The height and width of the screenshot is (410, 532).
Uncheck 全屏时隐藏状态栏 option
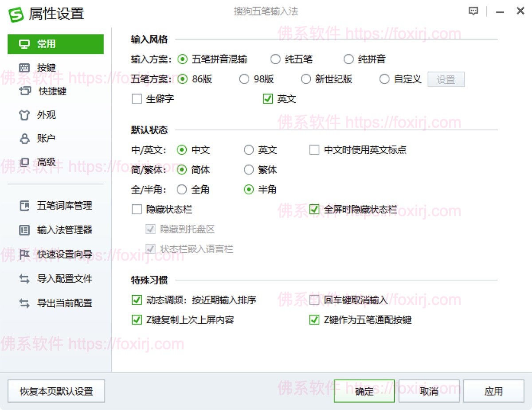tap(315, 209)
